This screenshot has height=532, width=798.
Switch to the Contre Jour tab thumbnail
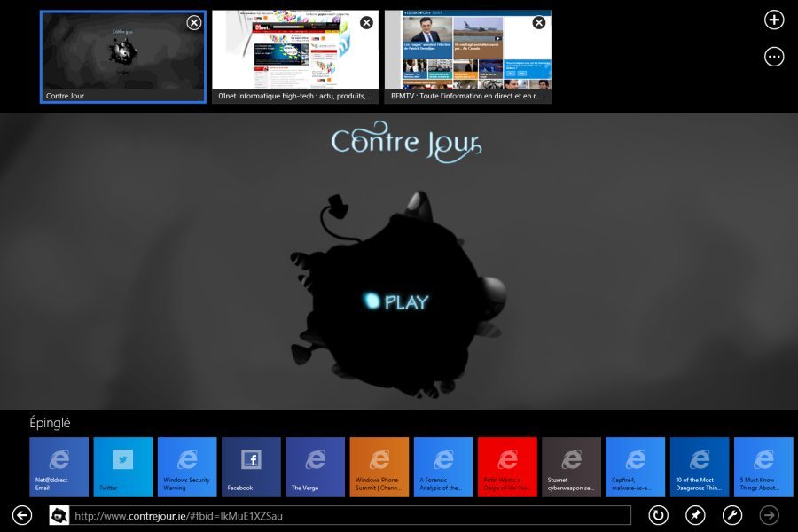pyautogui.click(x=123, y=57)
